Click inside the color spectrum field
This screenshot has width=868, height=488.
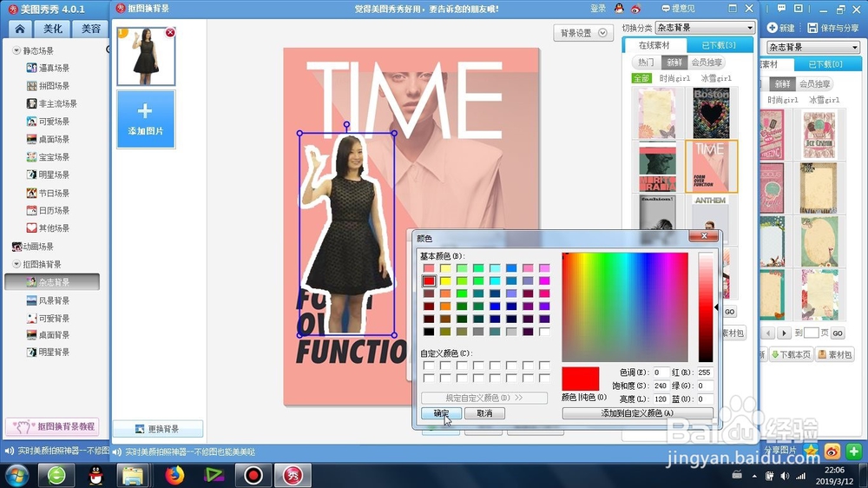pyautogui.click(x=625, y=307)
